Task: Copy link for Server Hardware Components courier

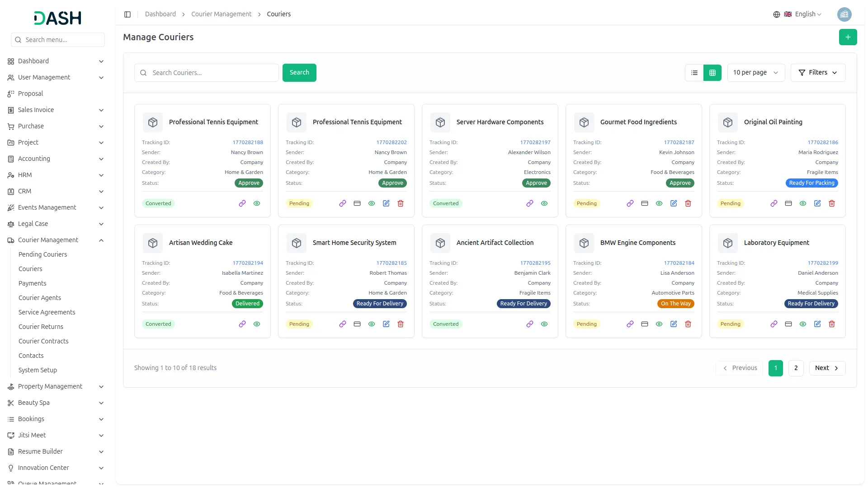Action: coord(529,203)
